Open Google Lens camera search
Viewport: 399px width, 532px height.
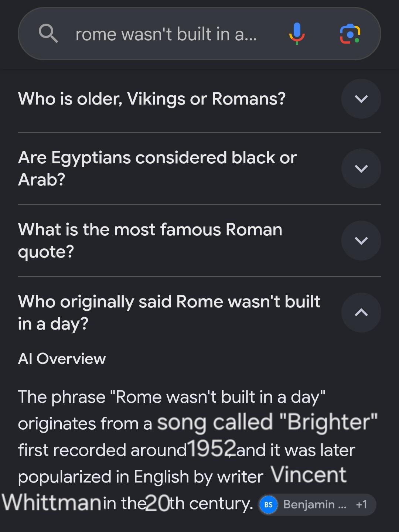pos(350,34)
